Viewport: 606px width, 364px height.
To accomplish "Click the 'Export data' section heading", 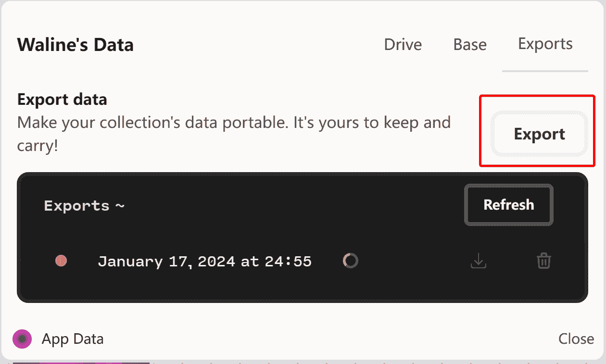I will [62, 100].
